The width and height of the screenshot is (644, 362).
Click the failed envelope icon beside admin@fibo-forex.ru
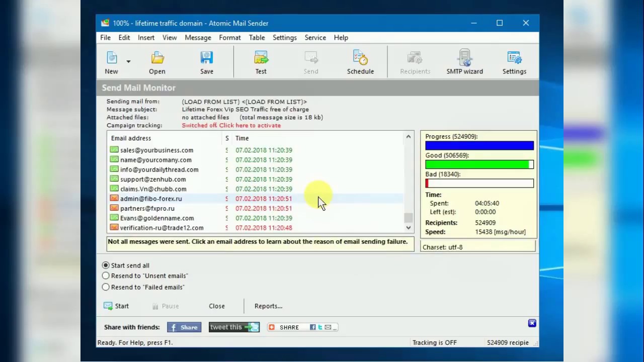[114, 198]
